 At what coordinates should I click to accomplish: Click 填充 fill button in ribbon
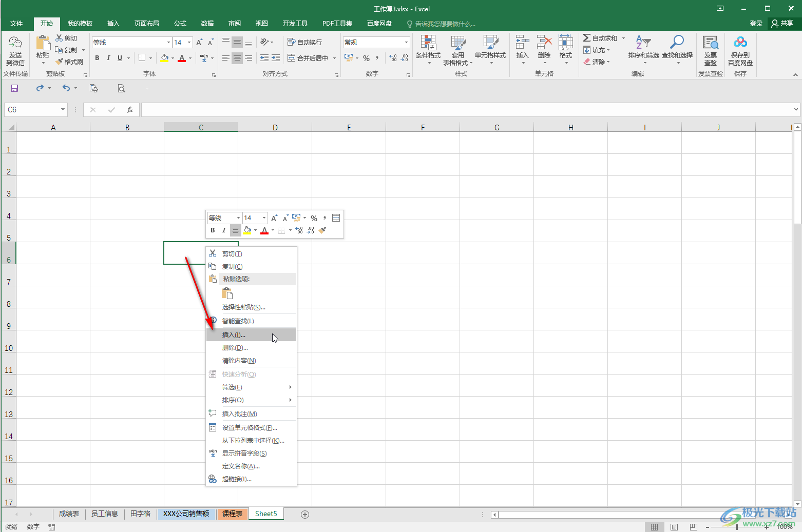(x=597, y=50)
